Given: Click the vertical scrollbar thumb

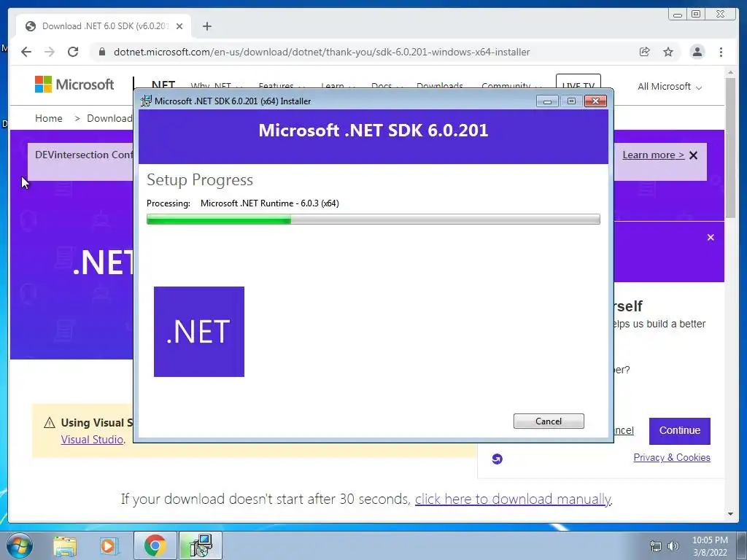Looking at the screenshot, I should (x=730, y=148).
